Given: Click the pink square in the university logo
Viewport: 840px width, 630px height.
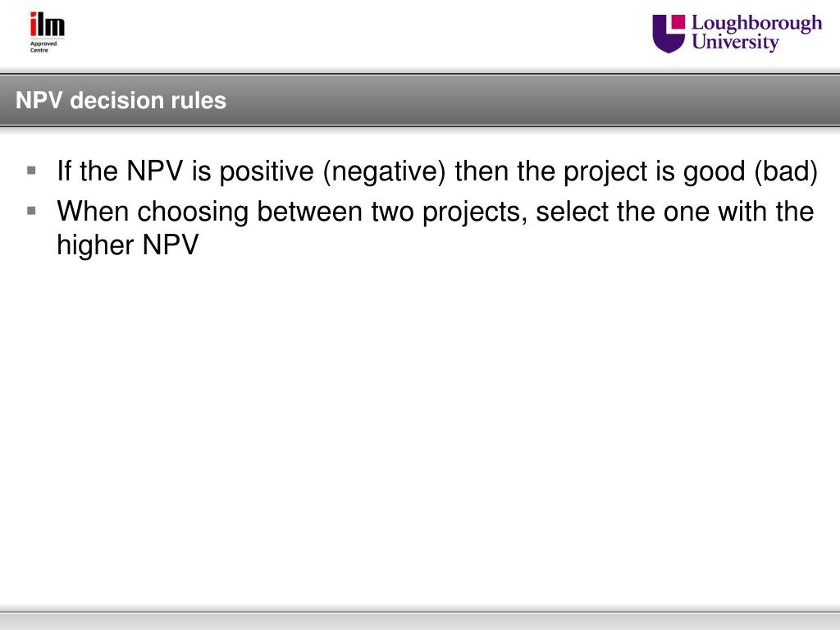Looking at the screenshot, I should click(678, 21).
